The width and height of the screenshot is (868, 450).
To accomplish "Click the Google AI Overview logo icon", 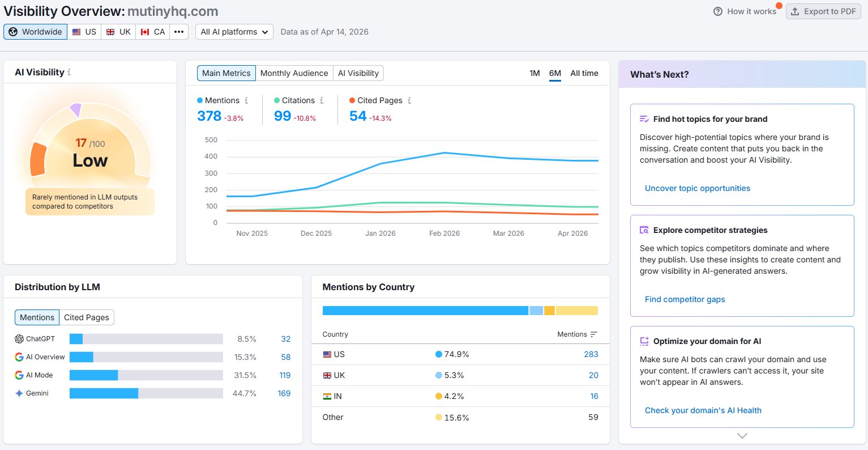I will (x=19, y=357).
